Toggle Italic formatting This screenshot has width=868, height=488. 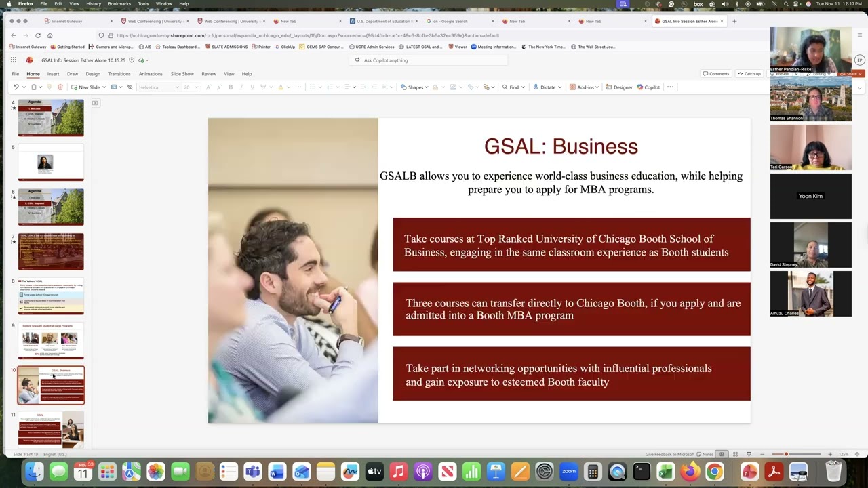tap(241, 87)
